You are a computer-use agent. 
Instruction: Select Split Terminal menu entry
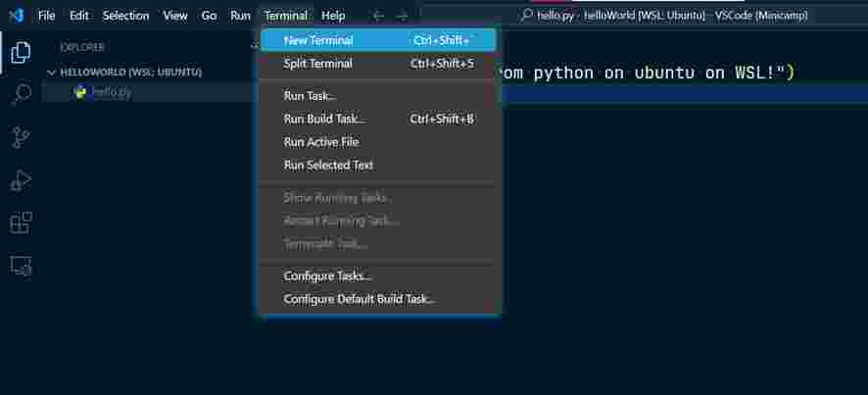coord(318,64)
